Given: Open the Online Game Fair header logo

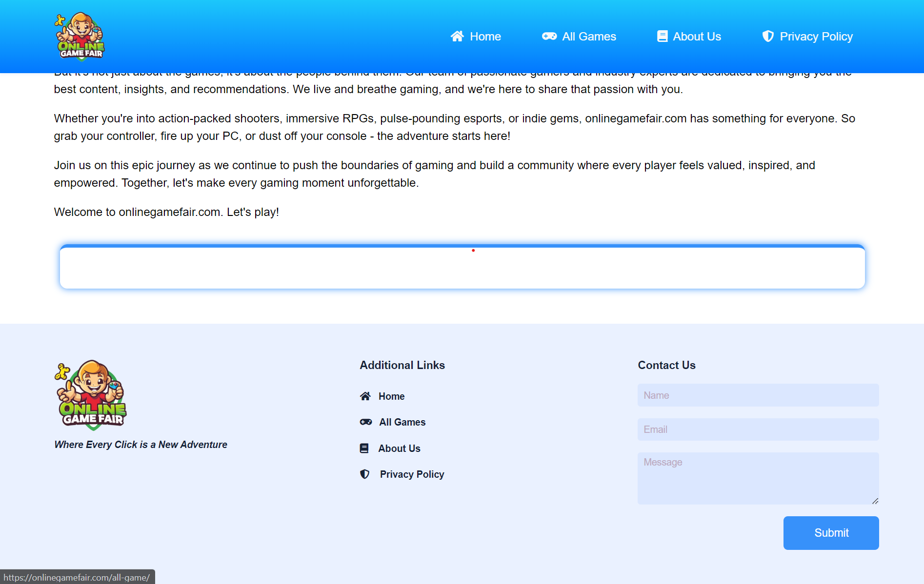Looking at the screenshot, I should pyautogui.click(x=80, y=37).
